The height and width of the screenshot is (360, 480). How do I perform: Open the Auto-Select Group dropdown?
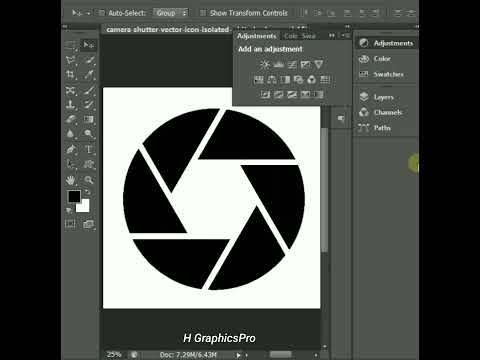pyautogui.click(x=171, y=13)
